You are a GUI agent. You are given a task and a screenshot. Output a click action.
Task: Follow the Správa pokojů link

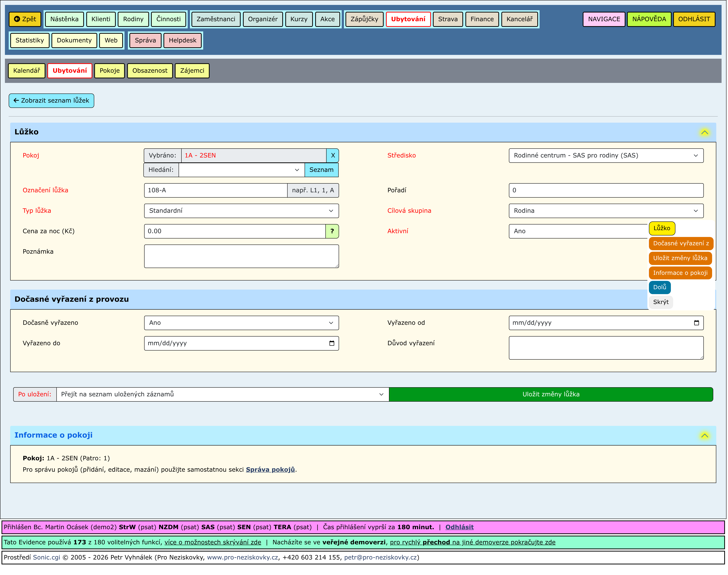click(x=270, y=470)
